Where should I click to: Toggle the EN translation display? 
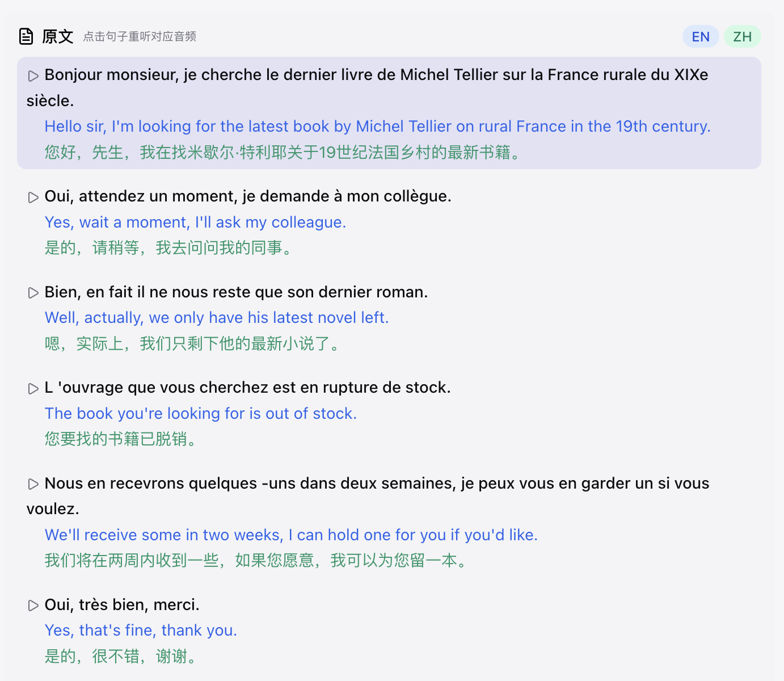click(x=701, y=37)
